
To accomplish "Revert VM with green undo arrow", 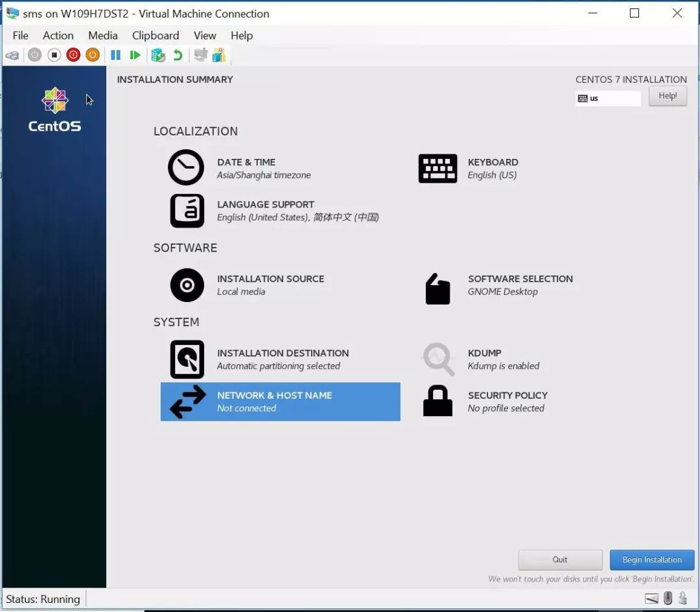I will point(178,55).
